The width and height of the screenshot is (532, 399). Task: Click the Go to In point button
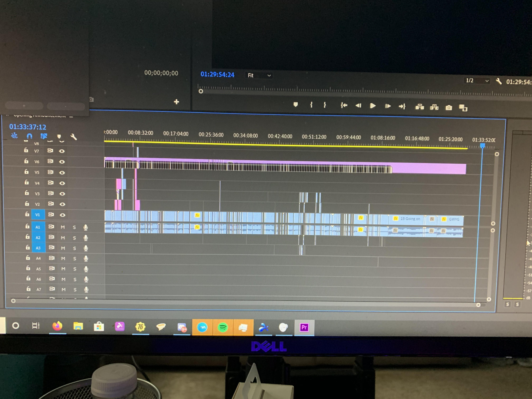pyautogui.click(x=344, y=105)
